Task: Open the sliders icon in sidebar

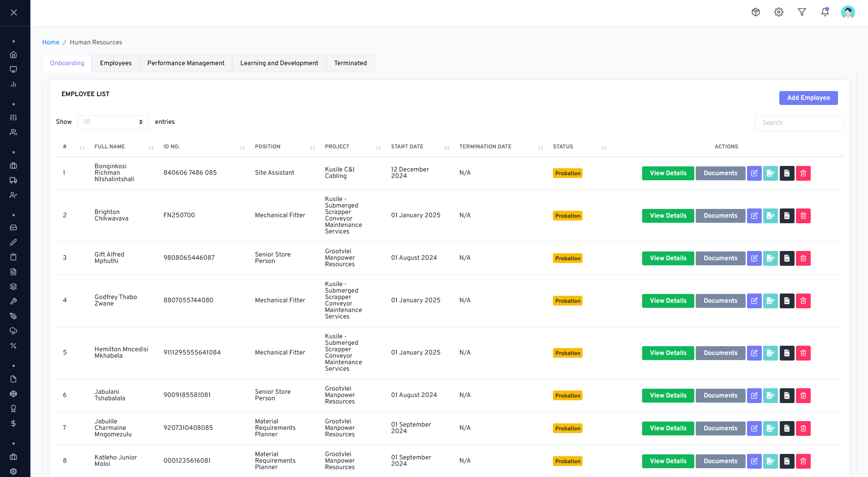Action: click(x=13, y=117)
